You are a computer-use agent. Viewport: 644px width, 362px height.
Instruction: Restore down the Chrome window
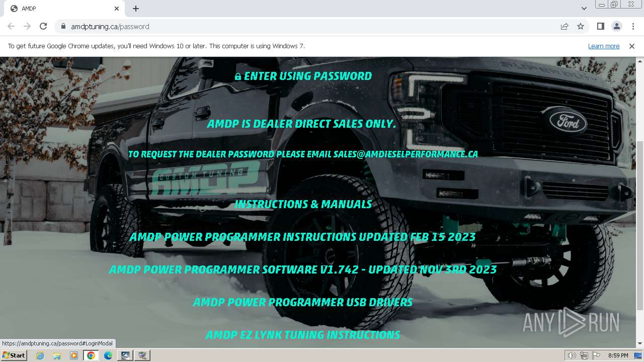[614, 5]
